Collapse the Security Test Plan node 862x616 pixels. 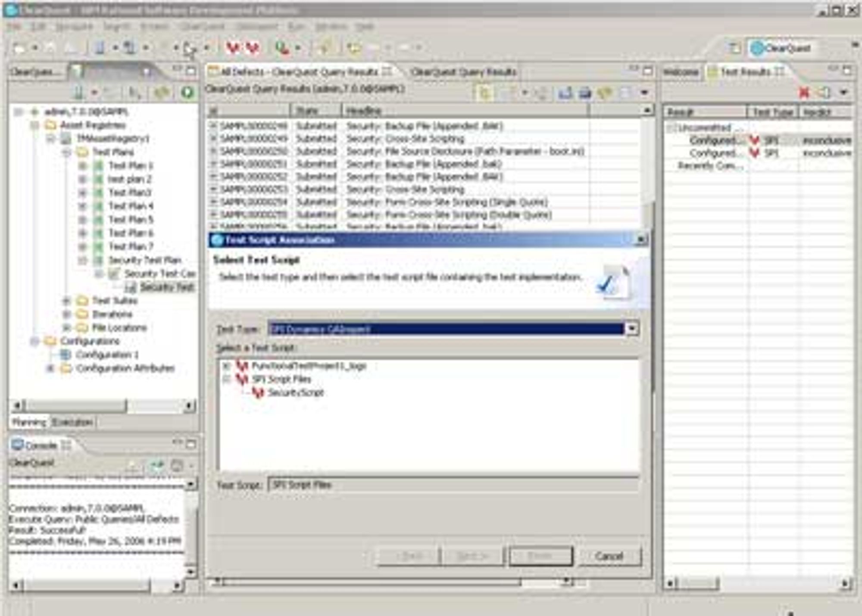point(82,260)
